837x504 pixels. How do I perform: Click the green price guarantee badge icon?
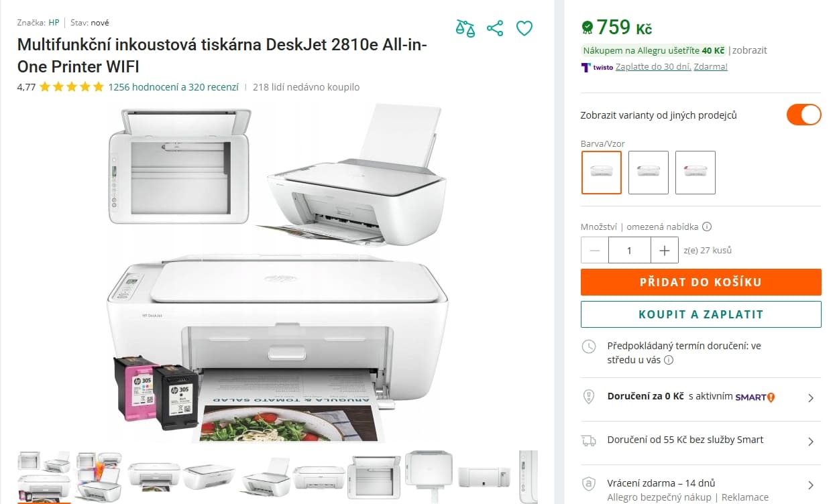[x=587, y=27]
